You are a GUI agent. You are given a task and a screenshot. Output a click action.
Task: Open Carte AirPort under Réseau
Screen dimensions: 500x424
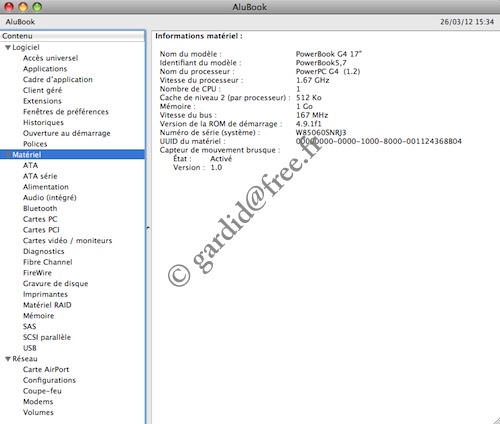pos(46,369)
